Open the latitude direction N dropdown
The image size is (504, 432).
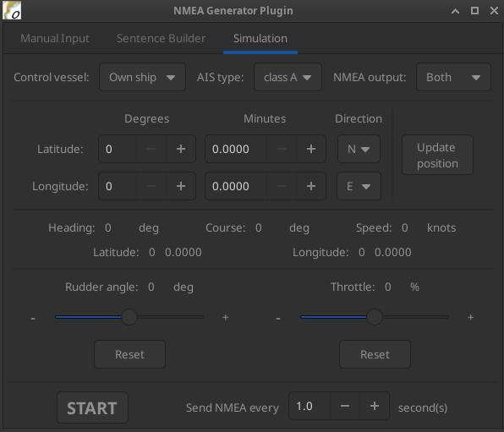point(359,149)
